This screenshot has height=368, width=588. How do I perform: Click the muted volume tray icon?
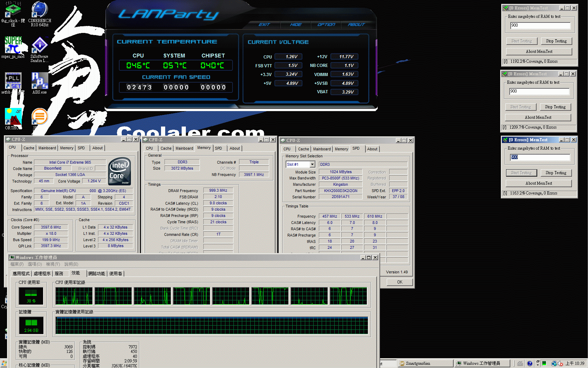(560, 363)
